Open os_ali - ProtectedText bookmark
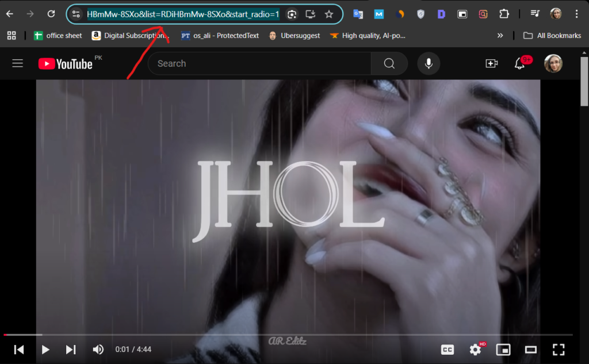This screenshot has width=589, height=364. pyautogui.click(x=220, y=36)
